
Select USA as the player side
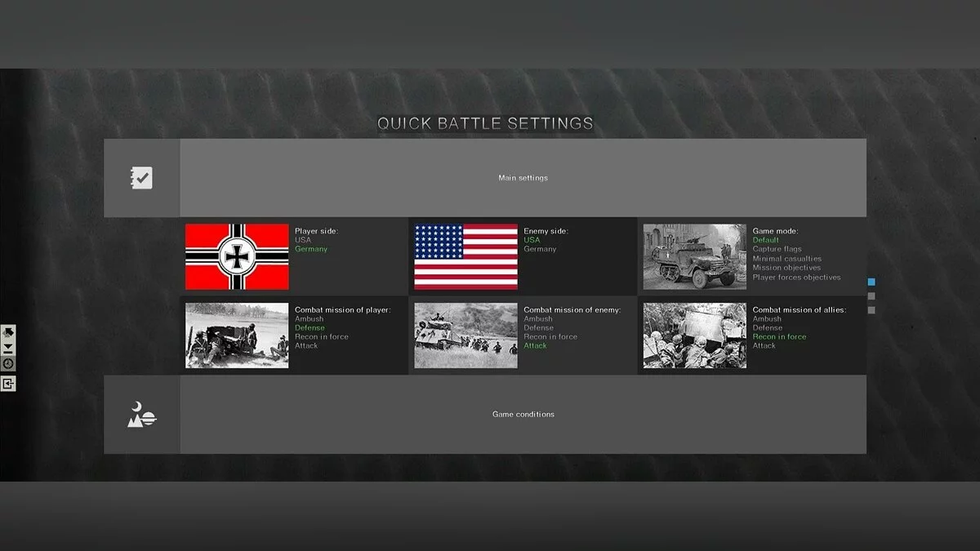pyautogui.click(x=303, y=240)
